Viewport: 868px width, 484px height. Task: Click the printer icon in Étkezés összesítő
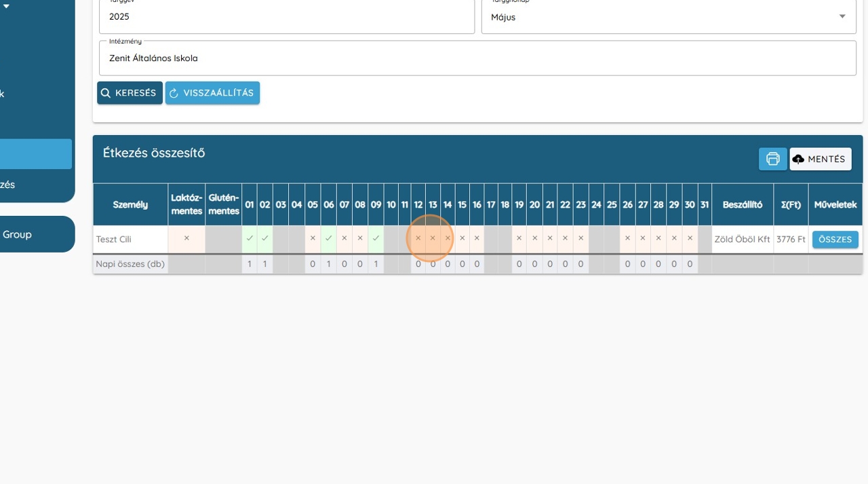772,159
